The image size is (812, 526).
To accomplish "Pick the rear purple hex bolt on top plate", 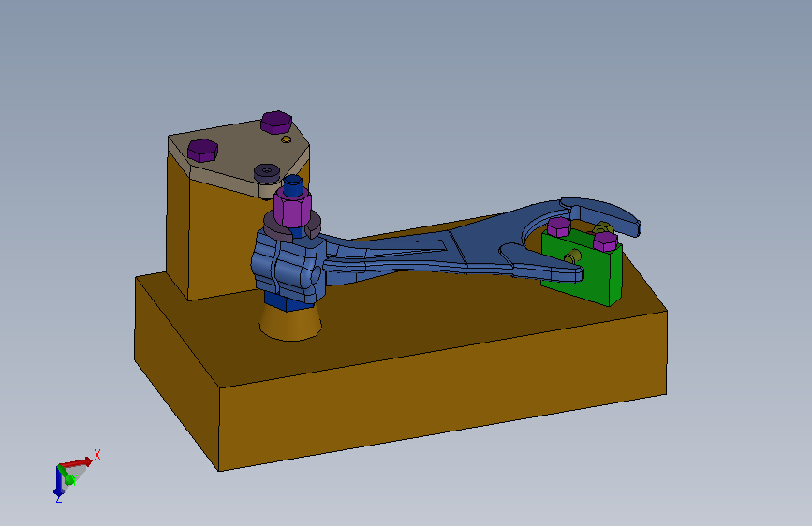I will pyautogui.click(x=276, y=123).
